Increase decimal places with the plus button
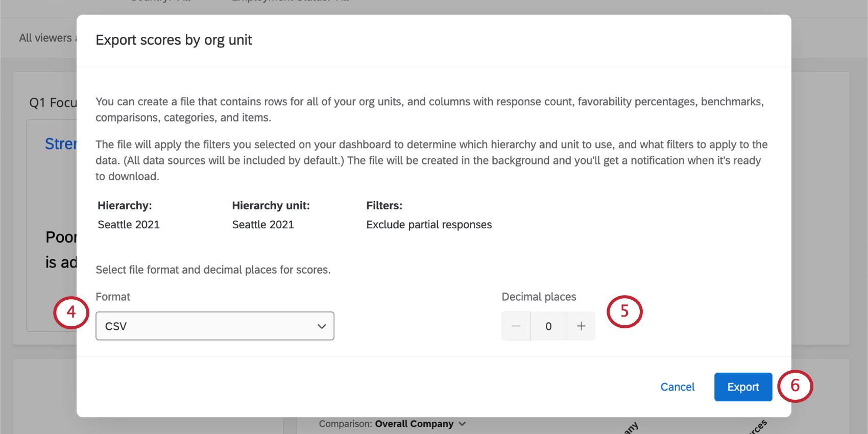Screen dimensions: 868x434 click(581, 326)
